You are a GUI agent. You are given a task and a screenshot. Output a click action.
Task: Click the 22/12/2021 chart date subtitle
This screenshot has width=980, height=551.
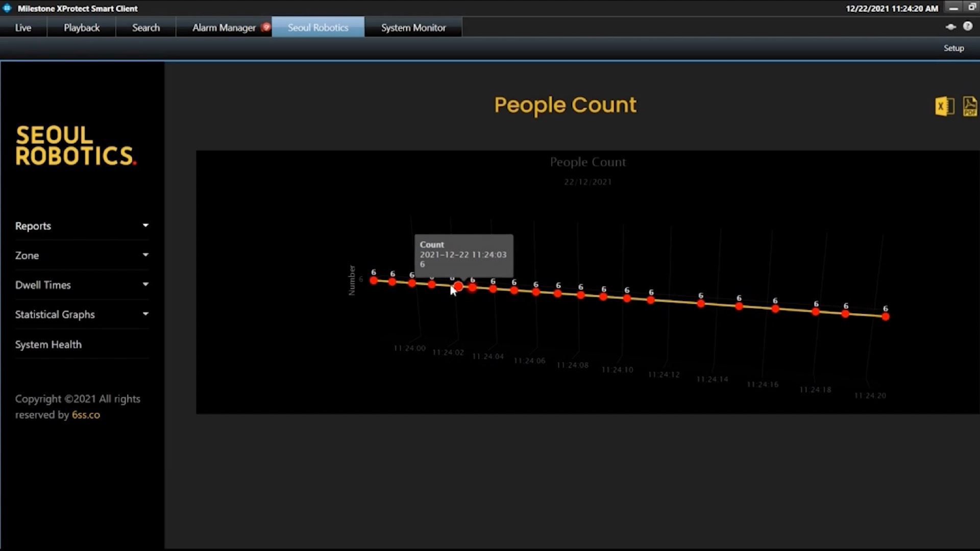pyautogui.click(x=587, y=182)
